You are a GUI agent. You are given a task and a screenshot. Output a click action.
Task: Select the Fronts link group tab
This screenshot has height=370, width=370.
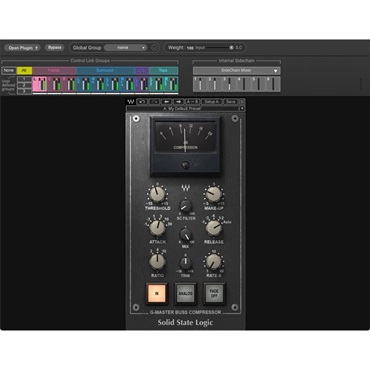[x=54, y=70]
